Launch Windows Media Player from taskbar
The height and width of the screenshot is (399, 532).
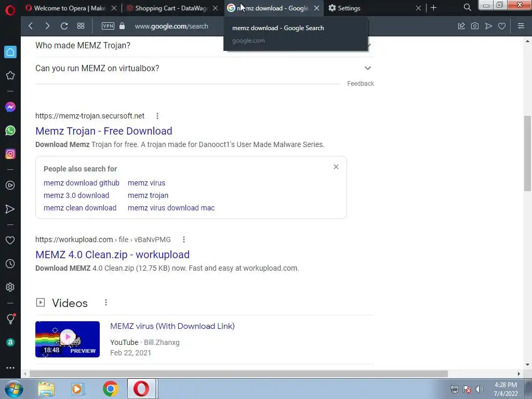point(78,389)
